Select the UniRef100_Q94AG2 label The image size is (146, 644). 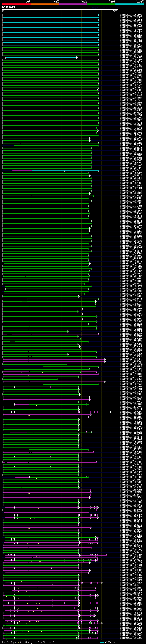131,198
